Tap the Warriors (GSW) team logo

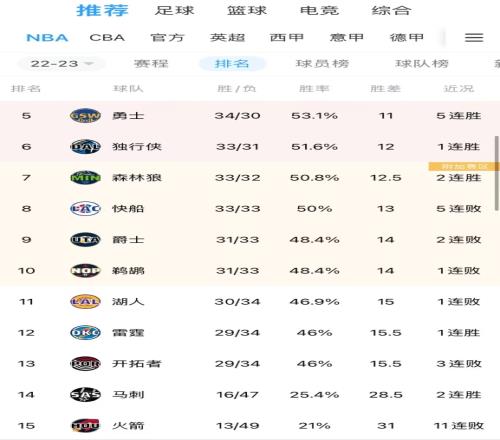(85, 116)
